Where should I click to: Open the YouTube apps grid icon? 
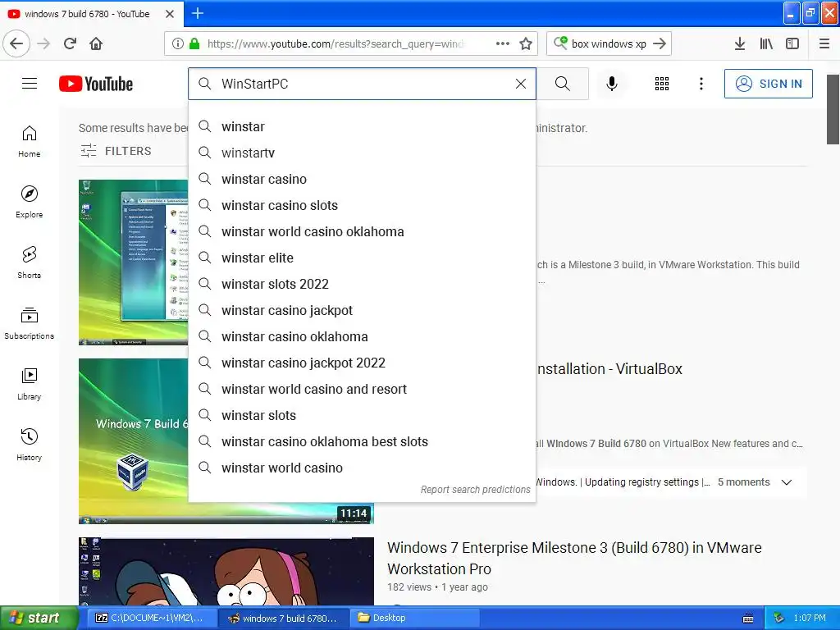tap(662, 84)
